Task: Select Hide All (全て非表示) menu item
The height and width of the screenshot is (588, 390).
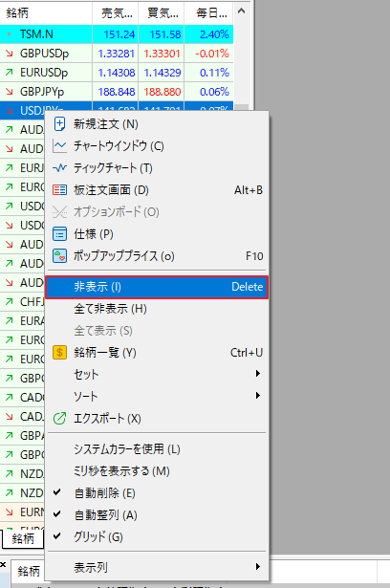Action: (157, 309)
